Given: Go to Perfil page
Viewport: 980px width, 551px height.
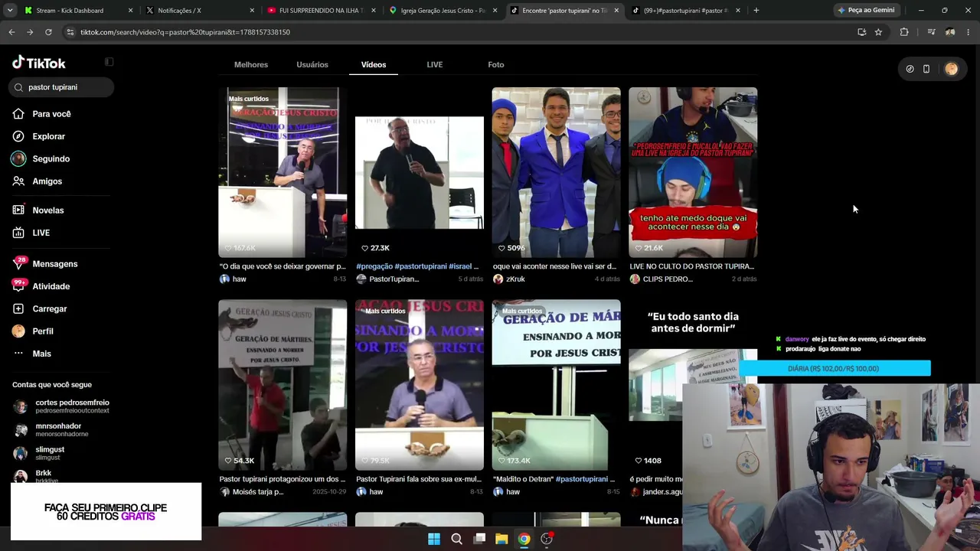Looking at the screenshot, I should coord(42,331).
